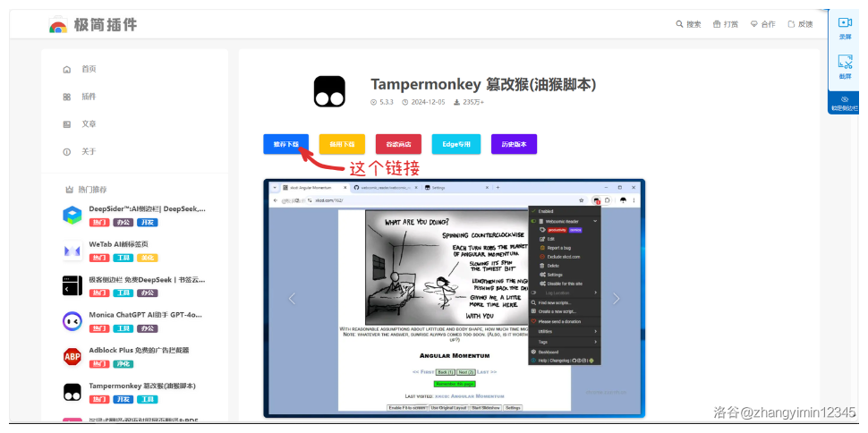Viewport: 868px width, 433px height.
Task: Open the Monica ChatGPT extension icon
Action: (x=72, y=321)
